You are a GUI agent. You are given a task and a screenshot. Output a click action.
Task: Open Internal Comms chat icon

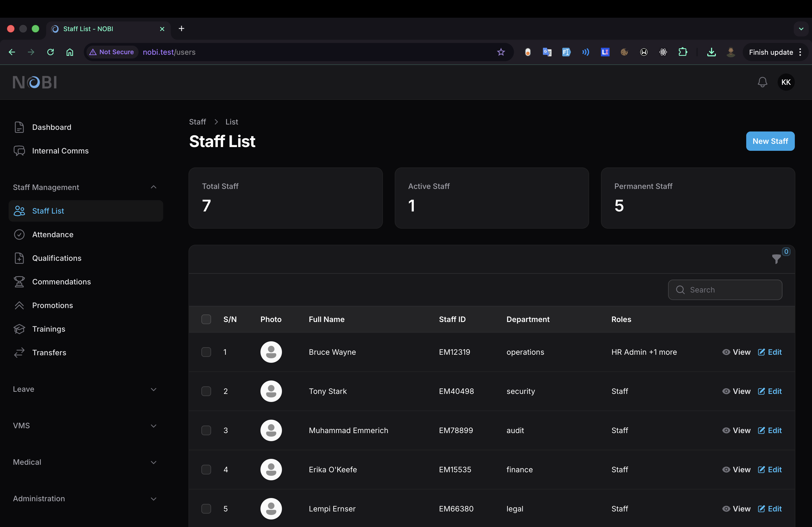pos(19,151)
